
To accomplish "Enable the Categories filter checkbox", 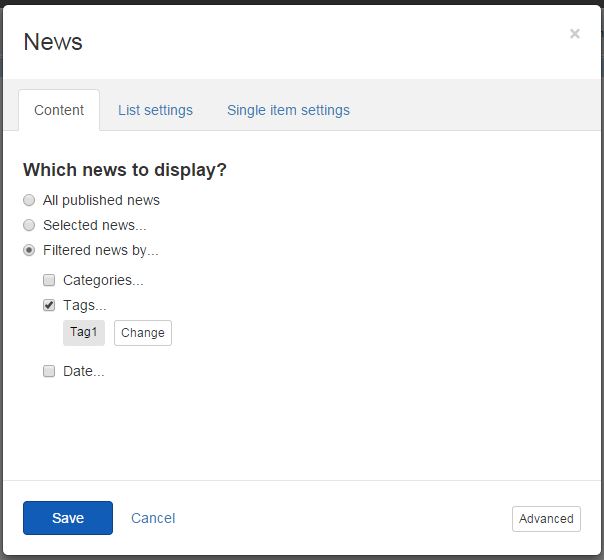I will pyautogui.click(x=49, y=280).
